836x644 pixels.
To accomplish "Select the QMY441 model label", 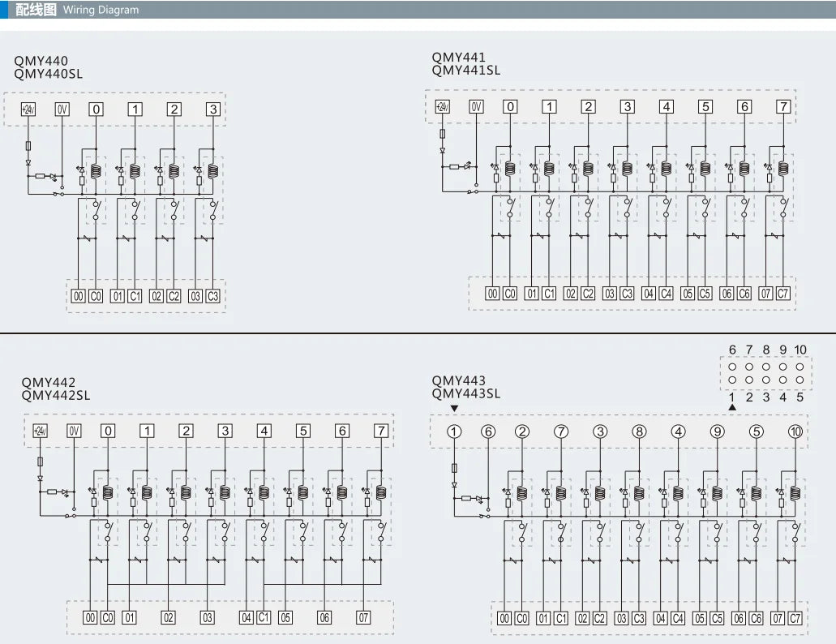I will [458, 57].
